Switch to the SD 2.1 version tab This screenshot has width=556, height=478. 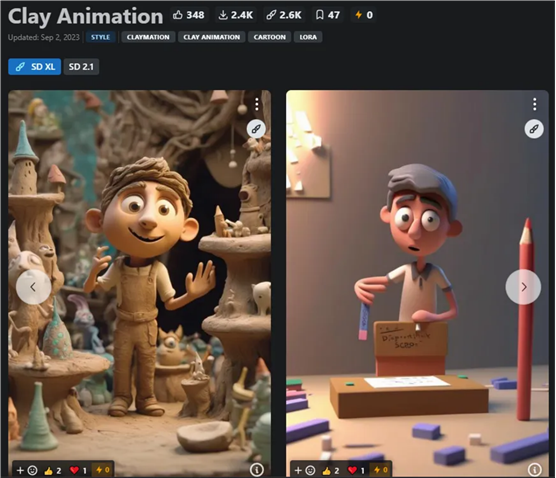tap(81, 67)
